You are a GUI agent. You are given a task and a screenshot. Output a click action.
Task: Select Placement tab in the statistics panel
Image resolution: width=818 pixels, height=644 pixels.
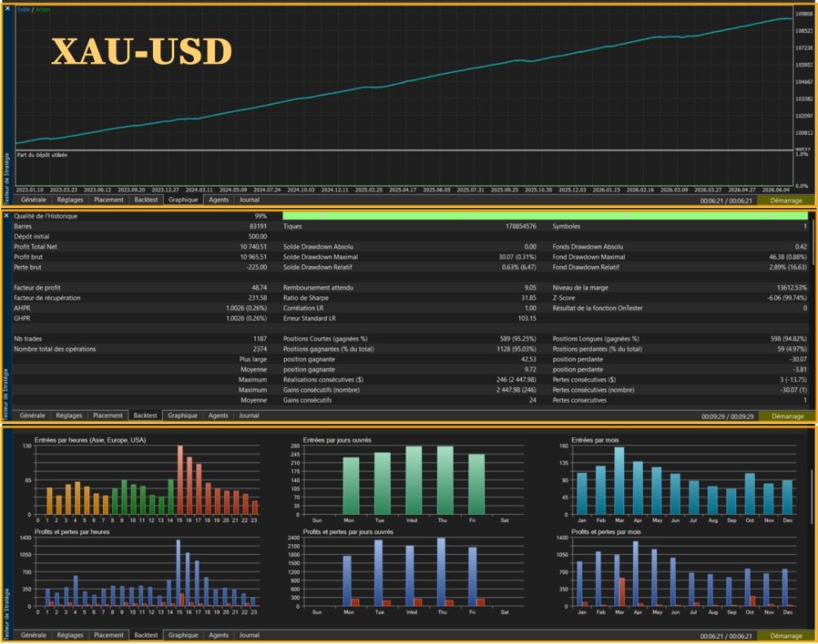click(108, 416)
